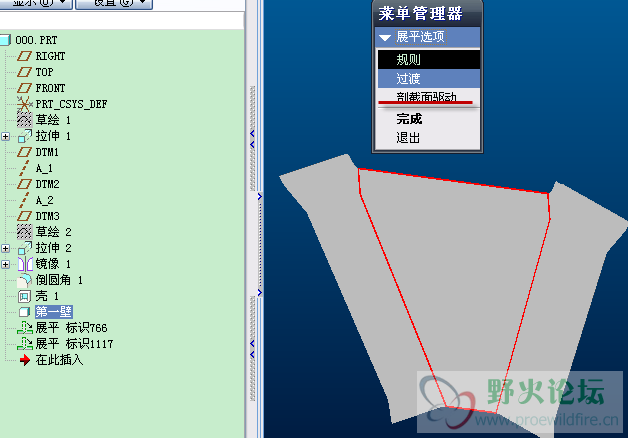628x438 pixels.
Task: Click the 拉伸 1 extrude icon
Action: click(x=24, y=136)
